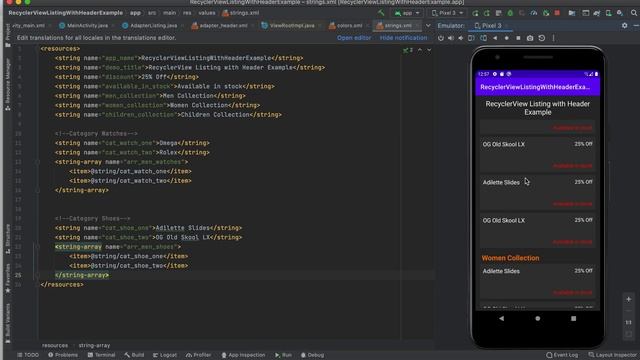Tap the Women Collection header in emulator
The height and width of the screenshot is (360, 640).
510,258
